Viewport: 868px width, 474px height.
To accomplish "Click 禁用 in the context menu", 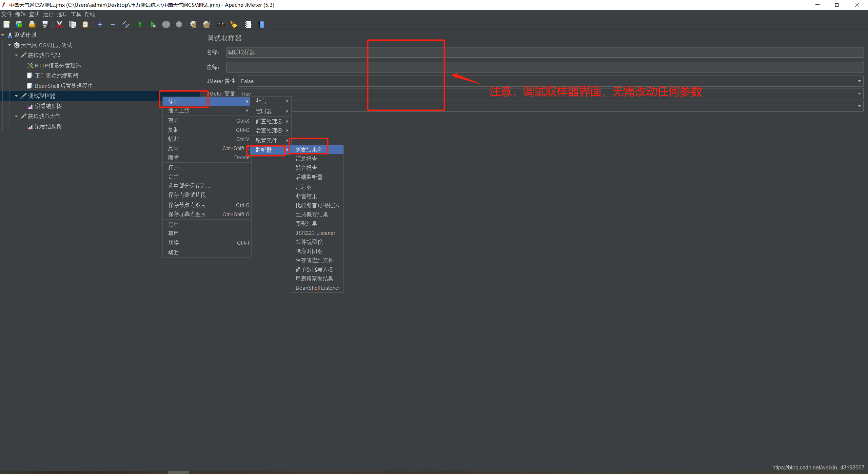I will 173,233.
